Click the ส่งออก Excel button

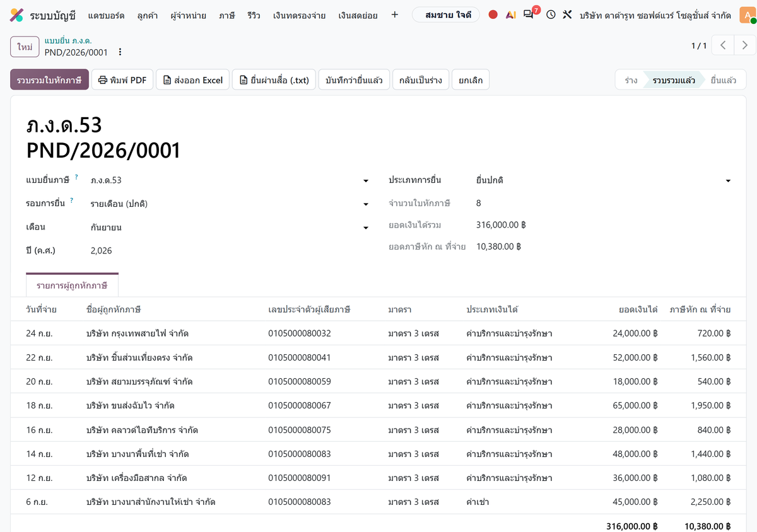pyautogui.click(x=193, y=80)
